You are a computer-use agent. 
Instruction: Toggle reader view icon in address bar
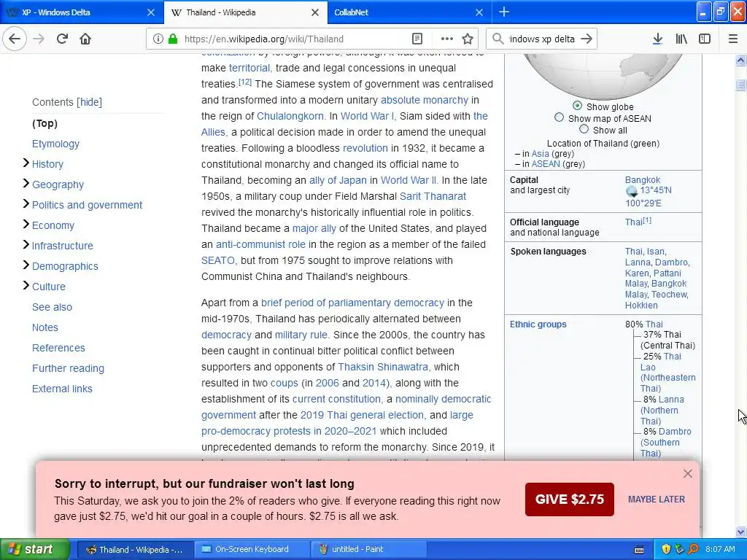tap(417, 39)
